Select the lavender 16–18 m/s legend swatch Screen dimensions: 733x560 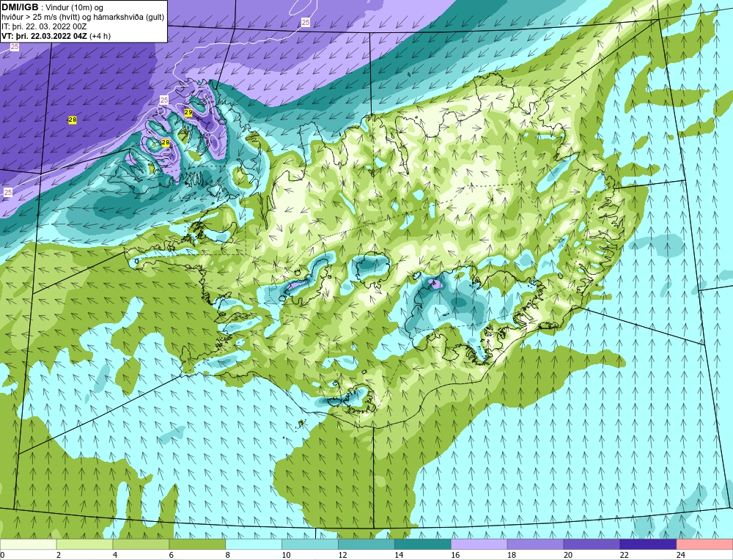click(479, 544)
